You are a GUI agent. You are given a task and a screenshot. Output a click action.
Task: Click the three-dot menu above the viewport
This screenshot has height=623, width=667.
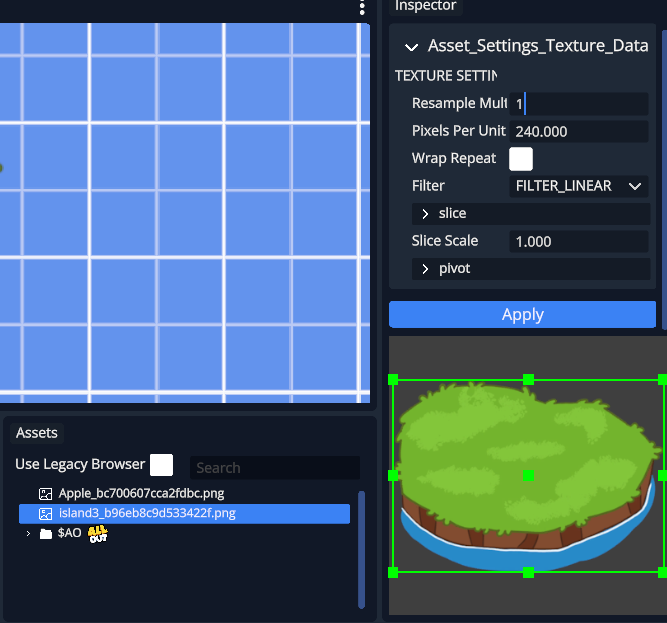coord(362,8)
